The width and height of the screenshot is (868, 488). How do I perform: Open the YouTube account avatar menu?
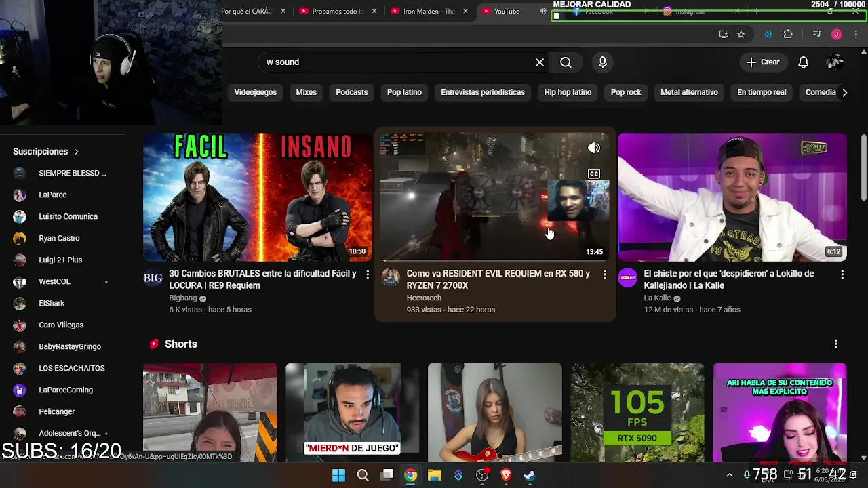(x=835, y=62)
